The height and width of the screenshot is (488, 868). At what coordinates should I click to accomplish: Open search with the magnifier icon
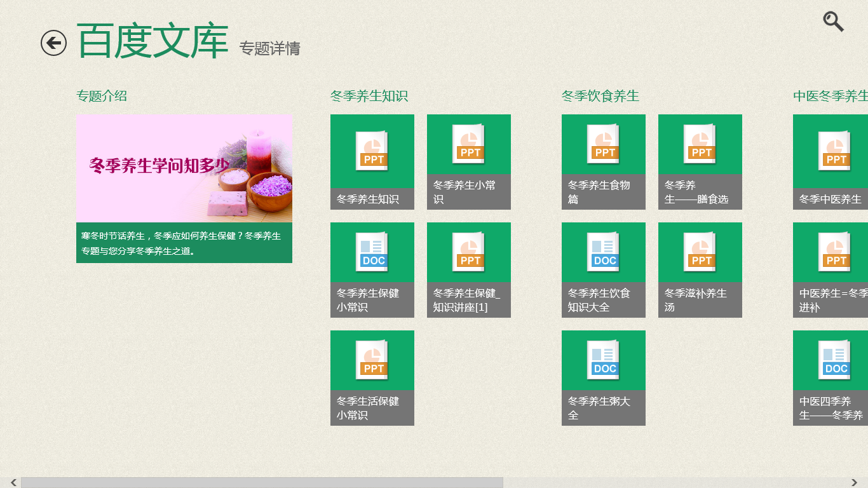(833, 22)
